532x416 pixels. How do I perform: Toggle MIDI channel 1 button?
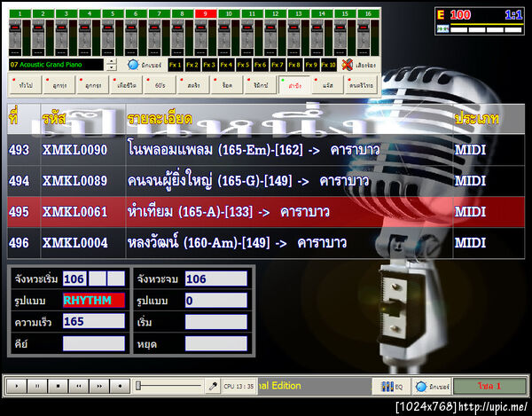point(20,13)
